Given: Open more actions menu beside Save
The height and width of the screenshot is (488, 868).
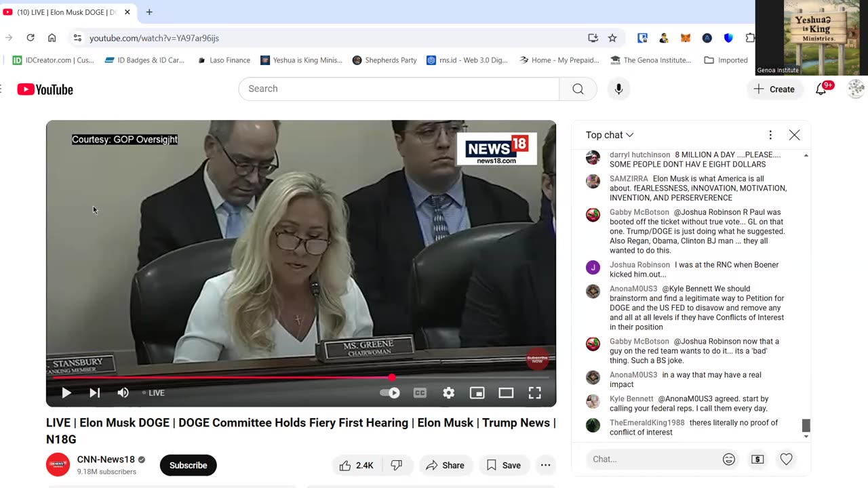Looking at the screenshot, I should click(545, 465).
